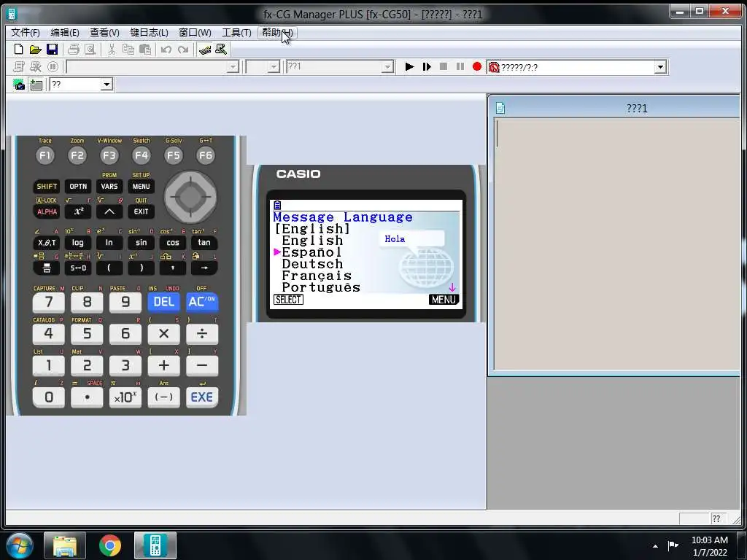Click the Step play key log button

click(427, 66)
